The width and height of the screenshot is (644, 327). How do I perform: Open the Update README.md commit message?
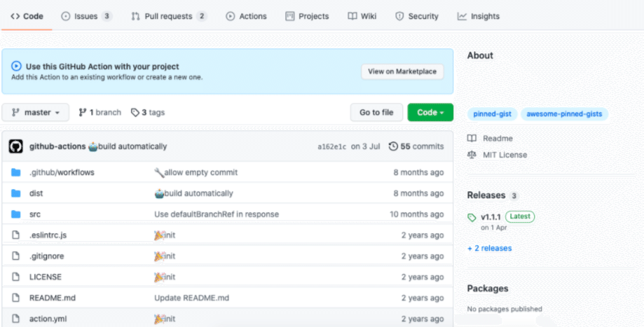pos(191,298)
